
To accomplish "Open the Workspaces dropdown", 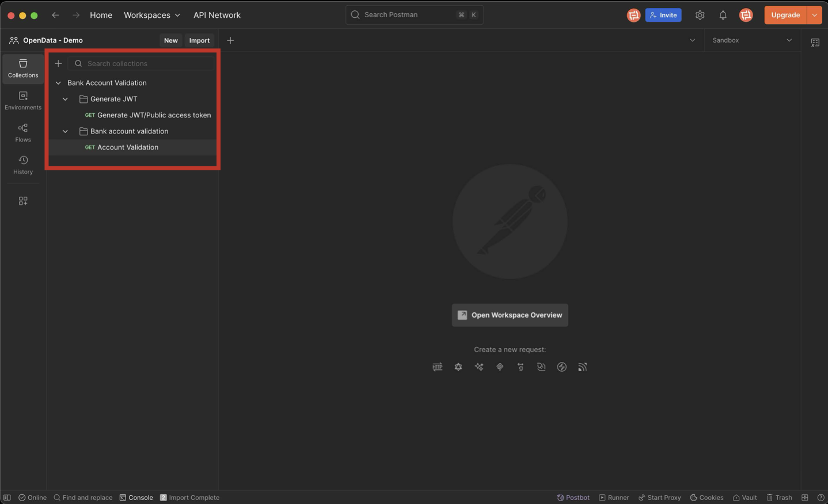I will tap(152, 15).
